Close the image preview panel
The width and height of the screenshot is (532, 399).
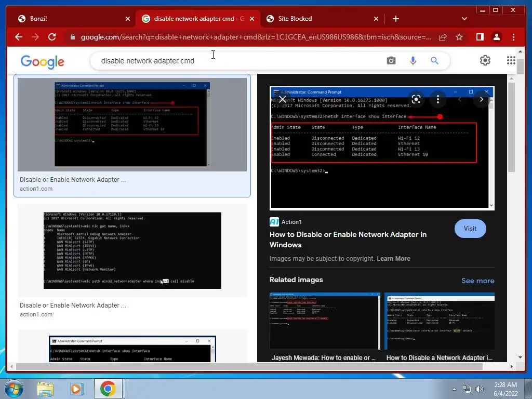[282, 99]
